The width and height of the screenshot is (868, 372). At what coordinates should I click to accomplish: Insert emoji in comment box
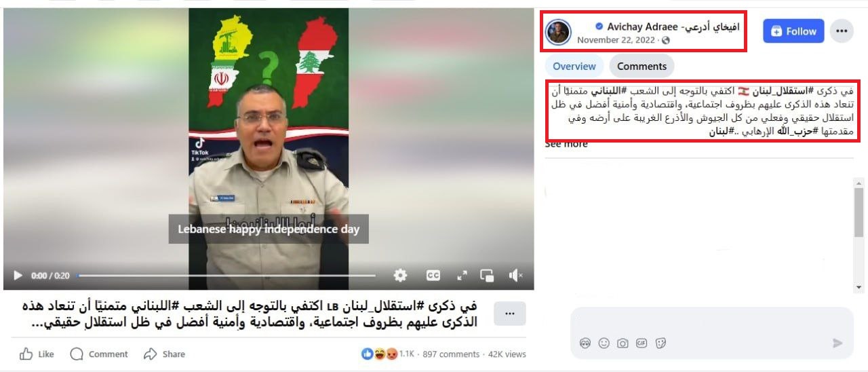click(604, 343)
